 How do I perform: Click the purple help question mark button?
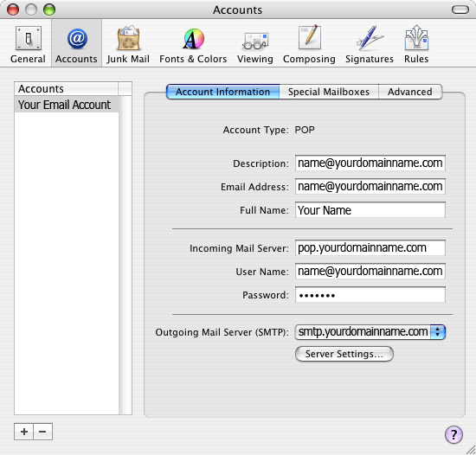[453, 434]
